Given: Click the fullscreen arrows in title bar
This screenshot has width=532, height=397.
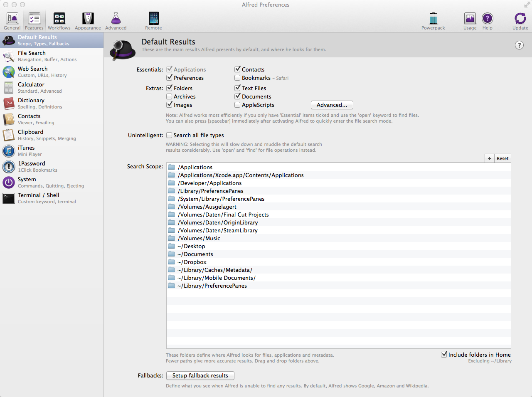Looking at the screenshot, I should click(x=527, y=5).
